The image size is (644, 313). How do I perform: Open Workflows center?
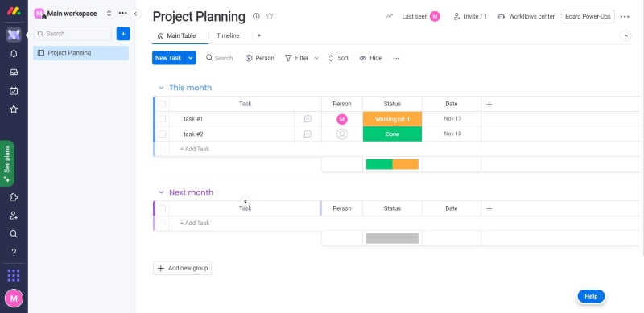(x=526, y=16)
